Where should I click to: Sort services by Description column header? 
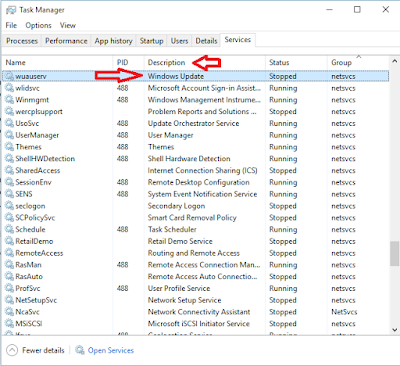[205, 63]
